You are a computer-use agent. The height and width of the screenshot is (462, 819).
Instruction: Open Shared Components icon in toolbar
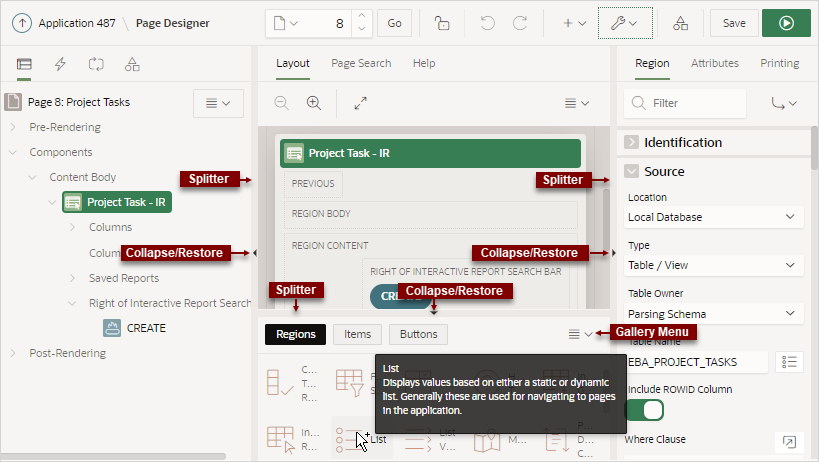pos(680,23)
